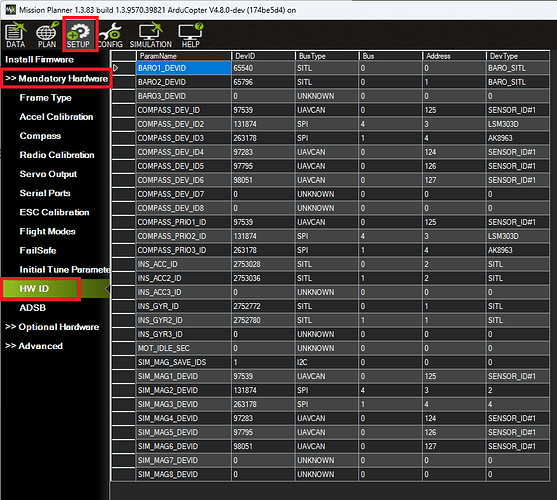Sort the table by the ParamName column
Screen dimensions: 557x500
[x=184, y=56]
